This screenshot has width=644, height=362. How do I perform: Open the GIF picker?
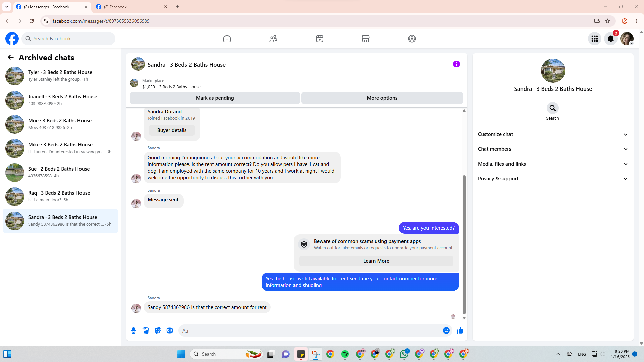pyautogui.click(x=170, y=330)
